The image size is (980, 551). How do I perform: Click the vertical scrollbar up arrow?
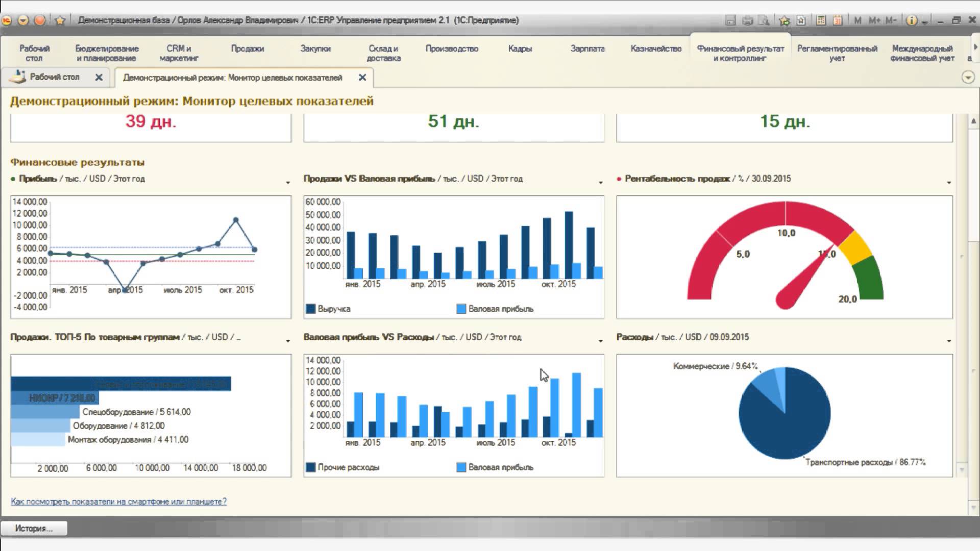tap(973, 121)
